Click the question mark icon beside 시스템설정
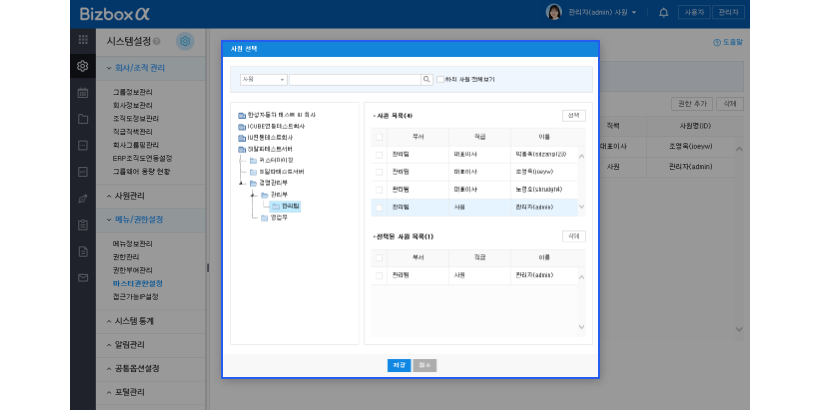The width and height of the screenshot is (820, 413). 157,41
